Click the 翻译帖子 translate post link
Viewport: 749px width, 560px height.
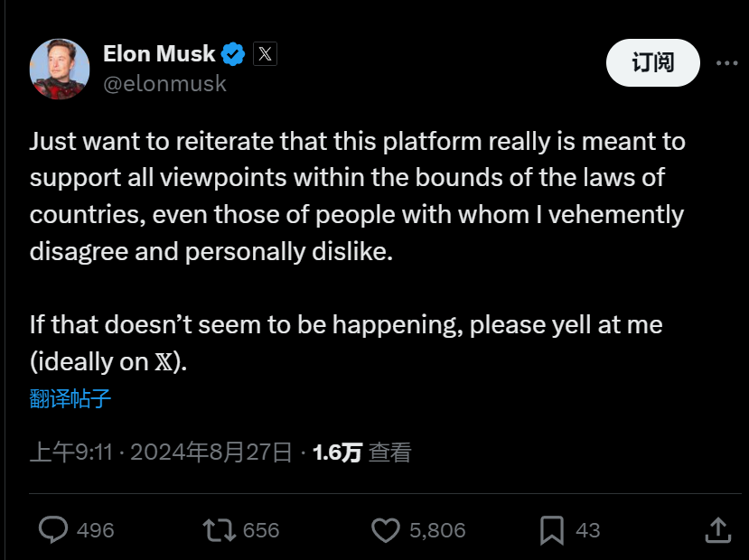70,398
